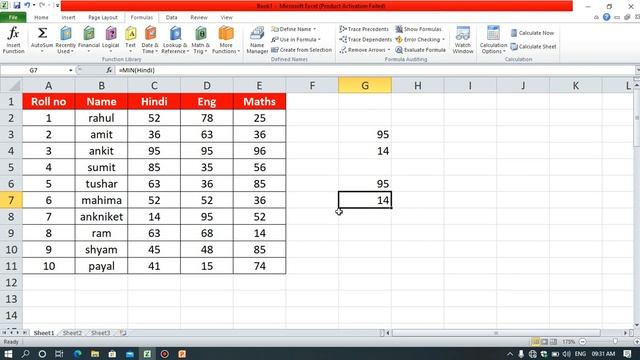Screen dimensions: 640x360
Task: Click the AutoSum sigma icon
Action: 42,33
